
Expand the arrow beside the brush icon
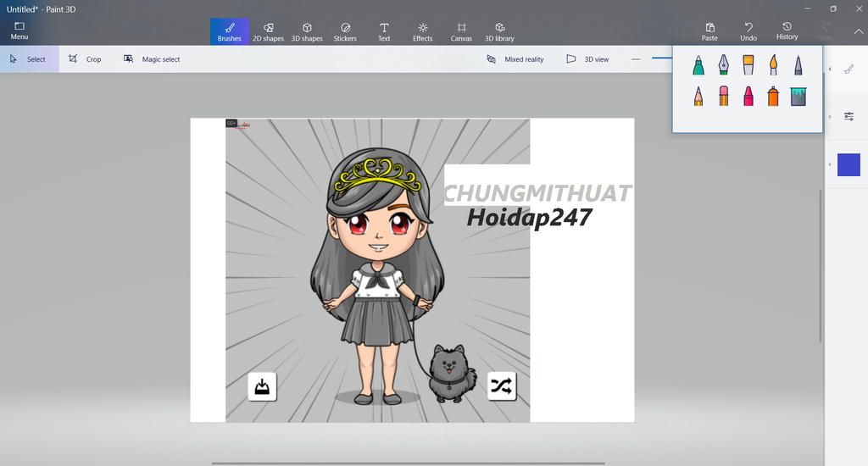(829, 69)
